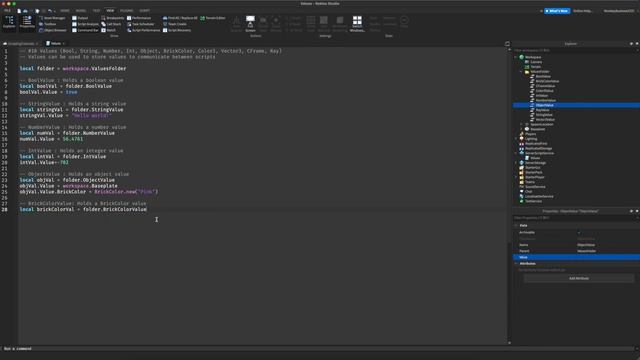Switch to the HOME ribbon tab

[x=65, y=11]
